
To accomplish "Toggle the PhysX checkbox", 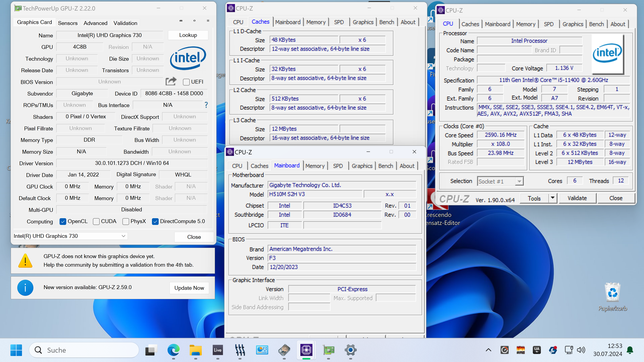I will coord(126,221).
